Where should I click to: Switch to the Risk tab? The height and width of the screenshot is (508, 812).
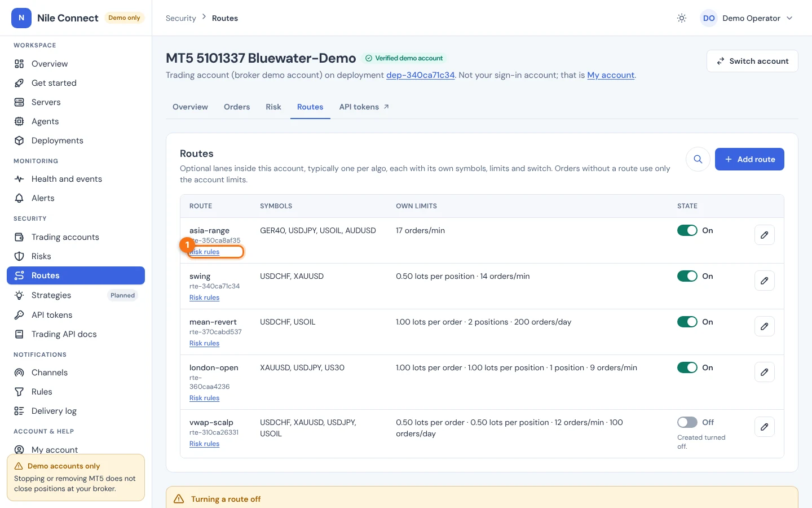tap(273, 107)
